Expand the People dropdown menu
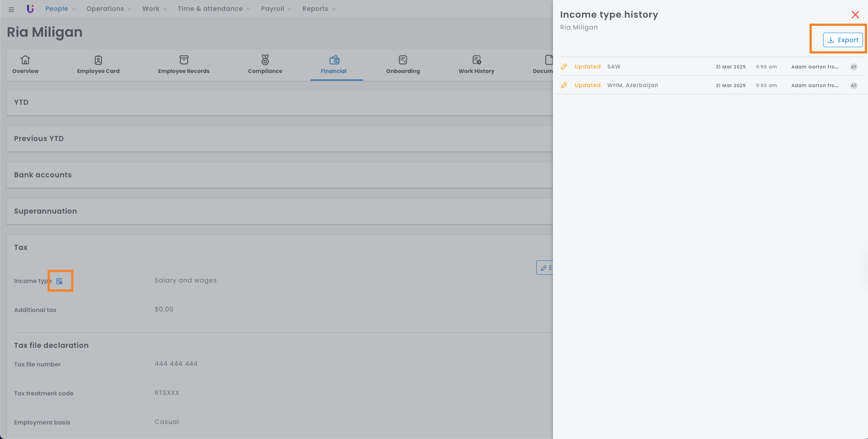The image size is (868, 439). click(60, 9)
